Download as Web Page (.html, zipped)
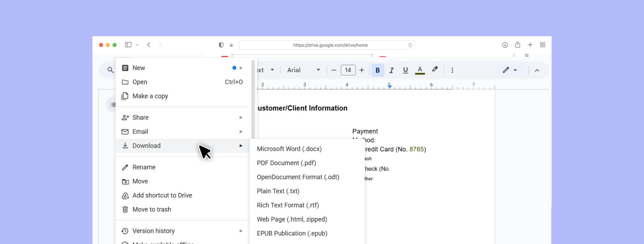Screen dimensions: 644x244 coord(307,219)
